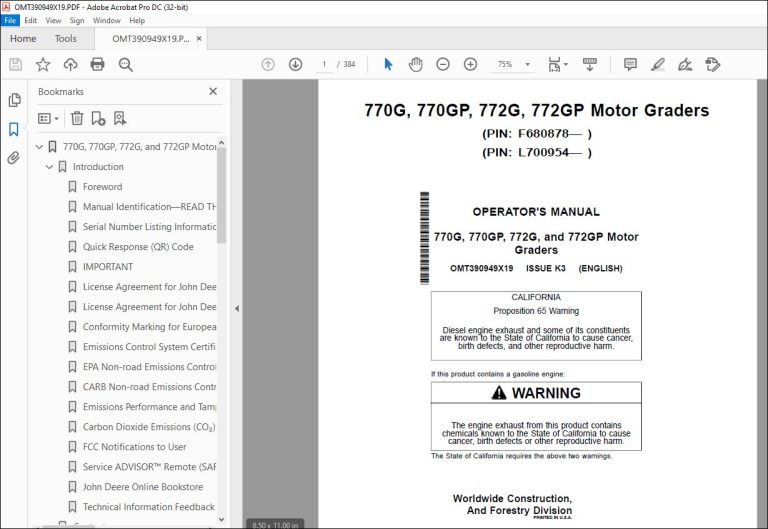The height and width of the screenshot is (529, 768).
Task: Open the Introduction bookmark
Action: pyautogui.click(x=98, y=167)
